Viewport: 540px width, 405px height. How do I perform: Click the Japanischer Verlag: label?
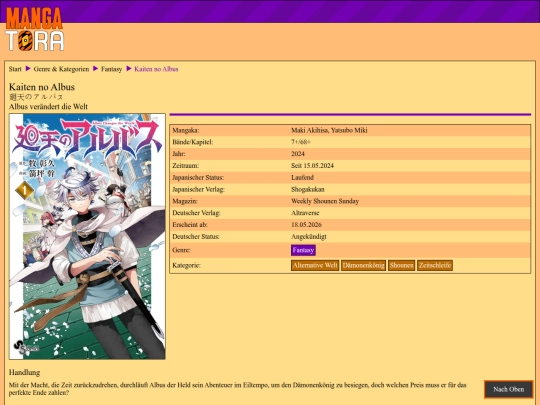(198, 189)
